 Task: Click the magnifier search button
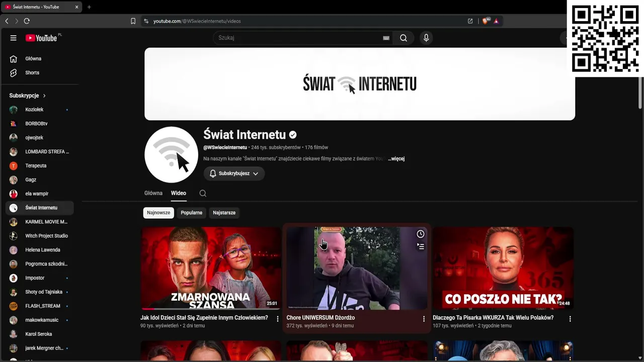coord(404,38)
